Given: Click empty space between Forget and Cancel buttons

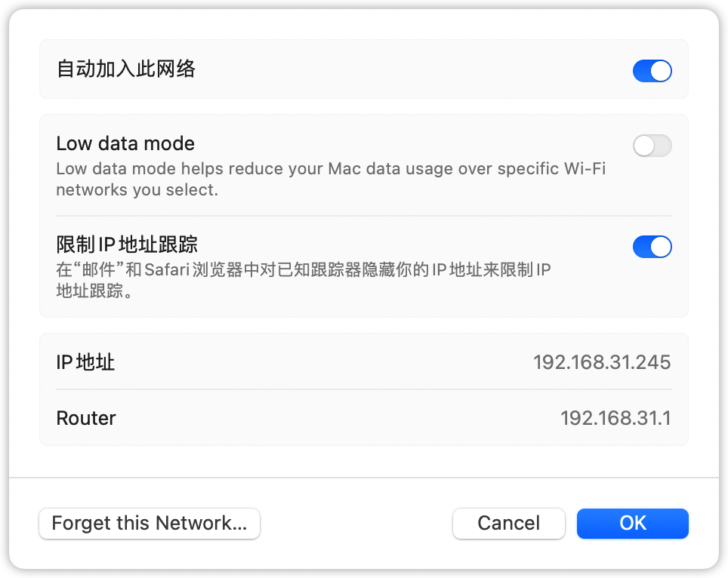Looking at the screenshot, I should click(356, 524).
